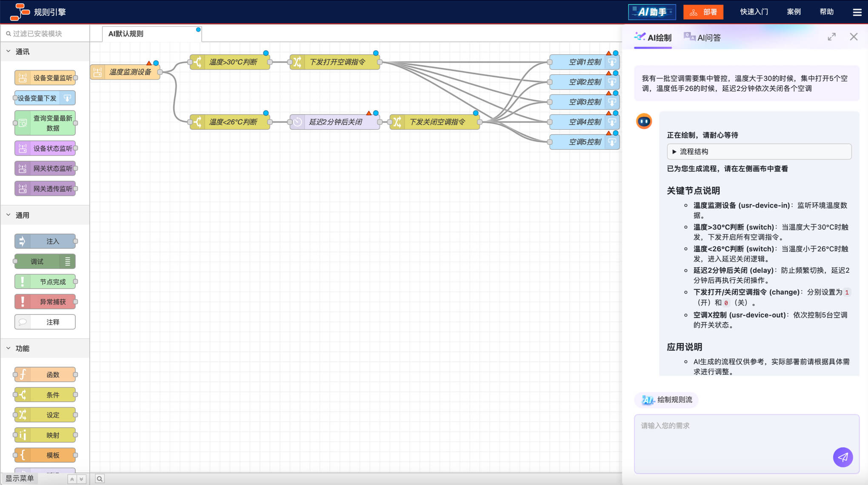Click the 调试 debug node list icon
Image resolution: width=868 pixels, height=485 pixels.
(68, 262)
